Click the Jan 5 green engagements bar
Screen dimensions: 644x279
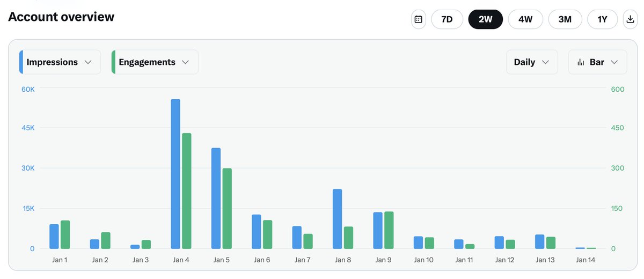pos(227,208)
